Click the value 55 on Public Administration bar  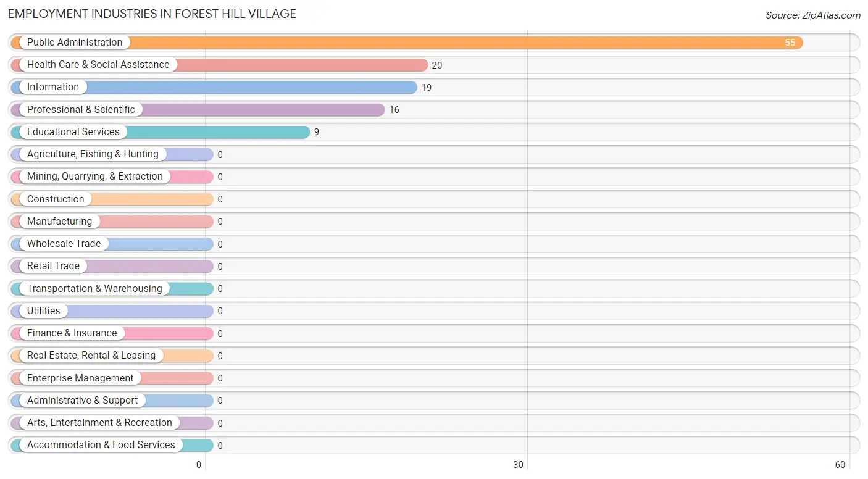pos(790,43)
